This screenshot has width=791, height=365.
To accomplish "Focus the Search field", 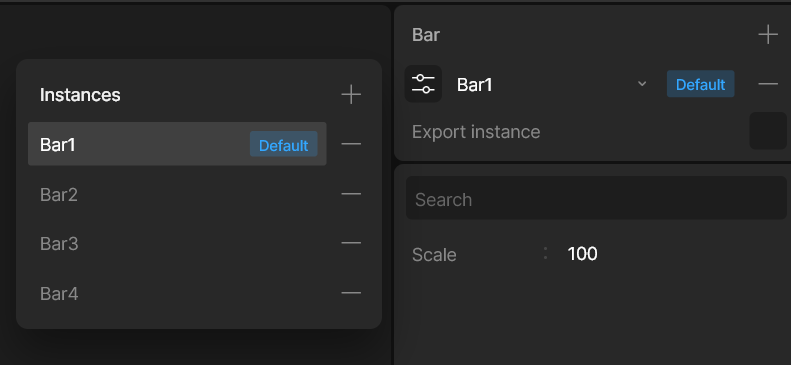I will coord(596,198).
